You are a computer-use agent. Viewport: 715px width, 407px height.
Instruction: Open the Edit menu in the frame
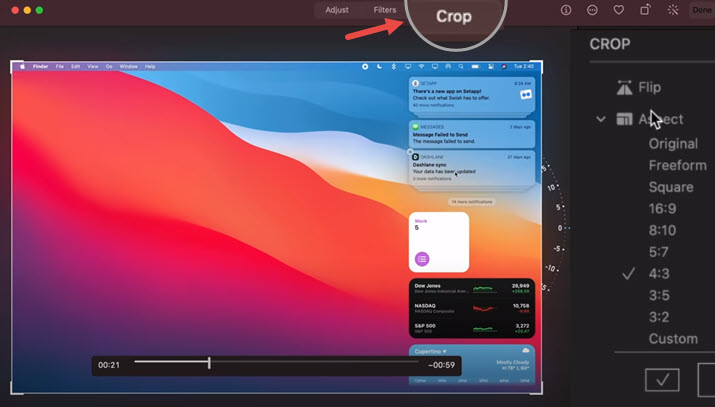[x=76, y=67]
